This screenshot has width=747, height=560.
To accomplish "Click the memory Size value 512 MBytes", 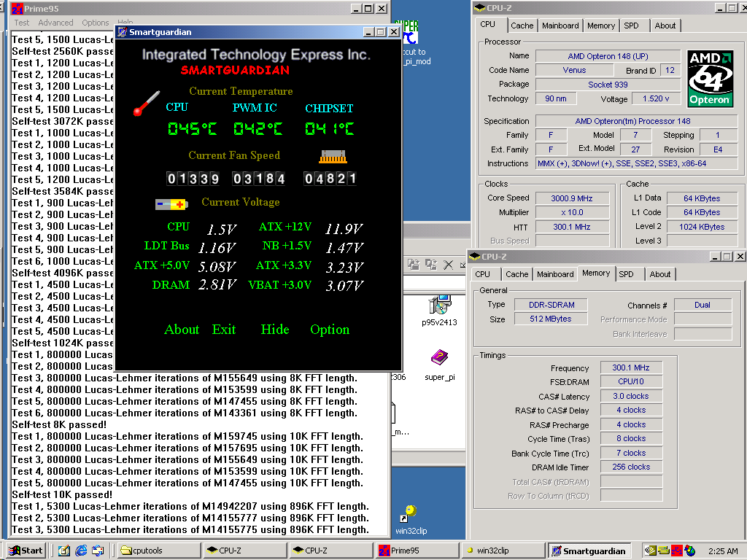I will point(551,319).
